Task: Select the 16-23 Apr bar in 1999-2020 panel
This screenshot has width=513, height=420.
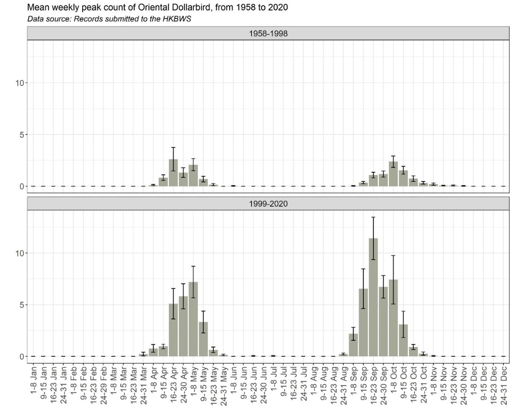Action: (173, 330)
